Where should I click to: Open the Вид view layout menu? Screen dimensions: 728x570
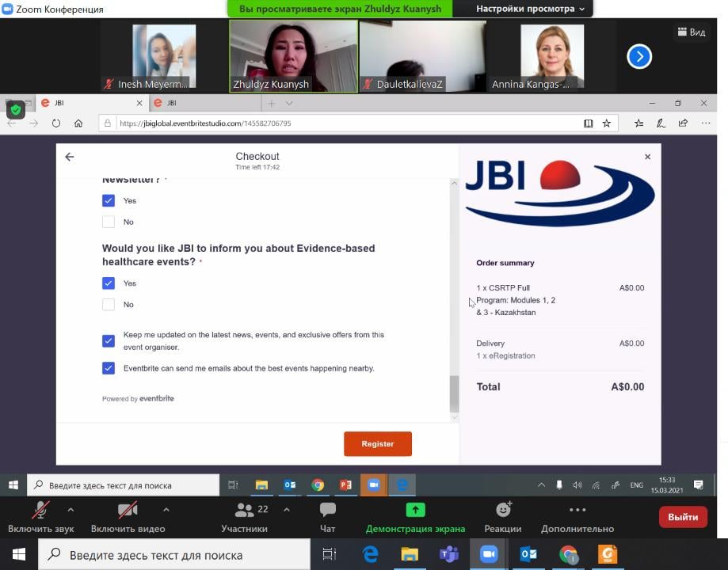tap(690, 32)
